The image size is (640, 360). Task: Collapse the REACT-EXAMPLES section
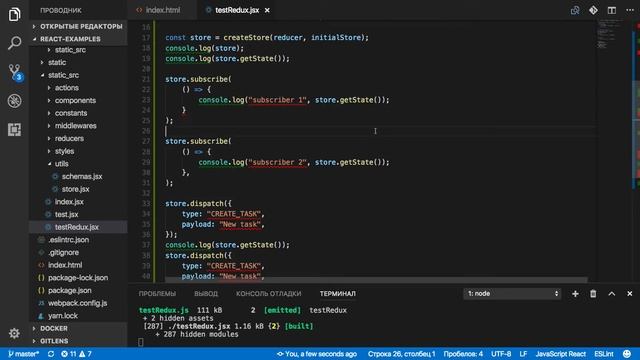[x=78, y=39]
